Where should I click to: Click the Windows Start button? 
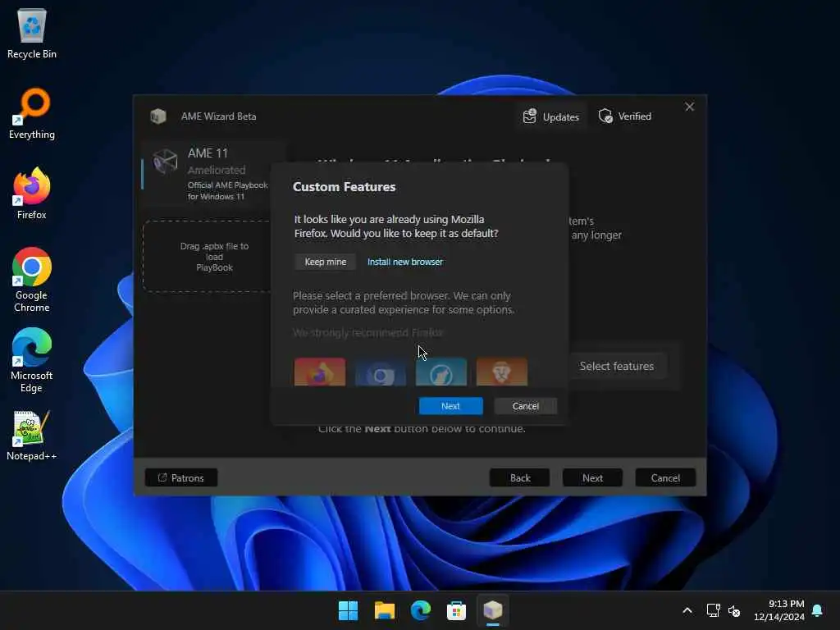(348, 610)
